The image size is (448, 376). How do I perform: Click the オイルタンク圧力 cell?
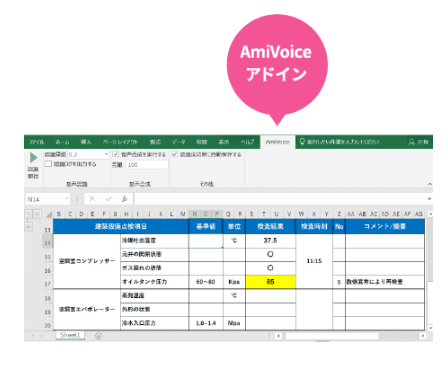(155, 282)
